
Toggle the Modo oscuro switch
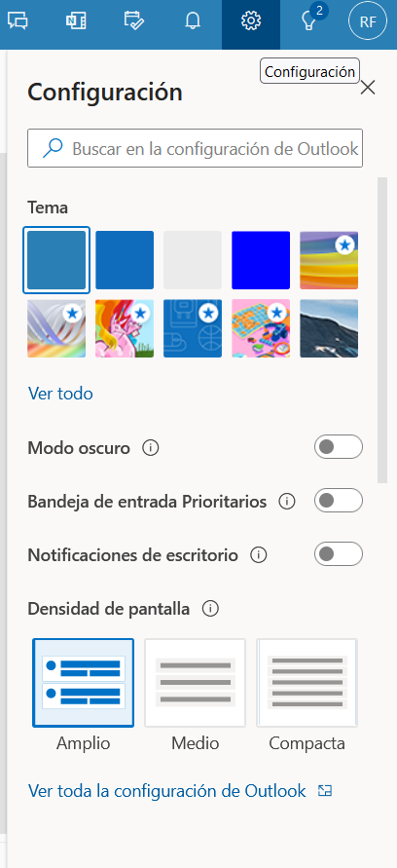[339, 447]
